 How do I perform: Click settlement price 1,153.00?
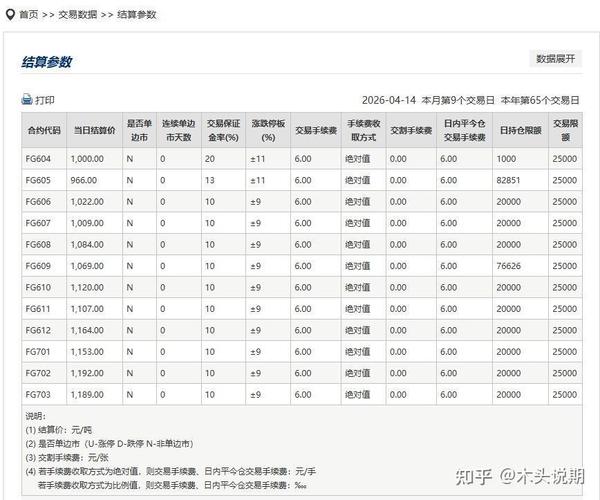pyautogui.click(x=87, y=352)
